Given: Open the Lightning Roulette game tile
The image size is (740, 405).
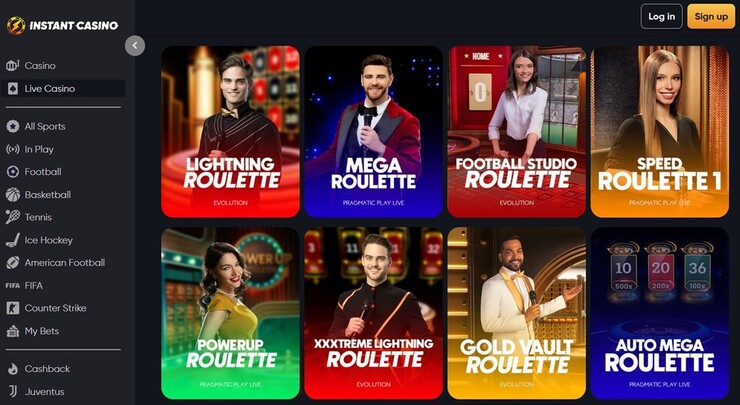Looking at the screenshot, I should coord(230,131).
